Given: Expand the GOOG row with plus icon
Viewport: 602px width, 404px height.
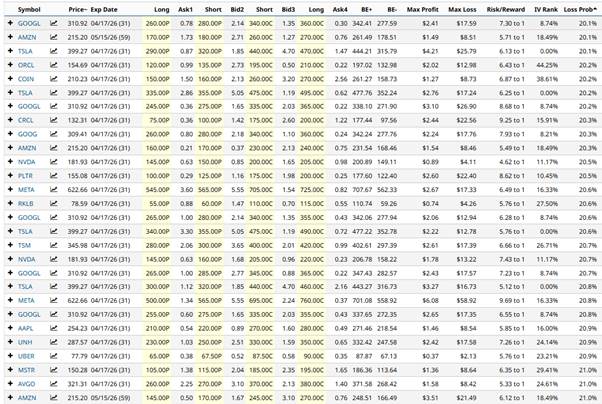Looking at the screenshot, I should (x=10, y=134).
